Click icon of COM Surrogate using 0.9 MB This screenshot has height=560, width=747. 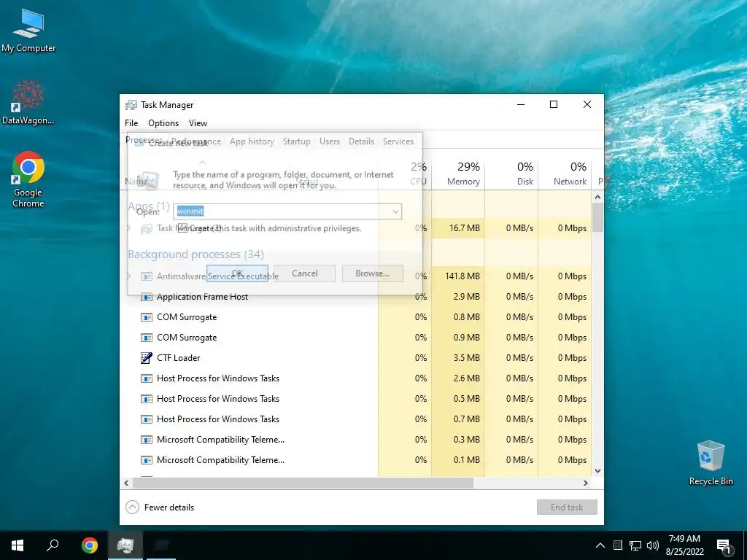146,338
